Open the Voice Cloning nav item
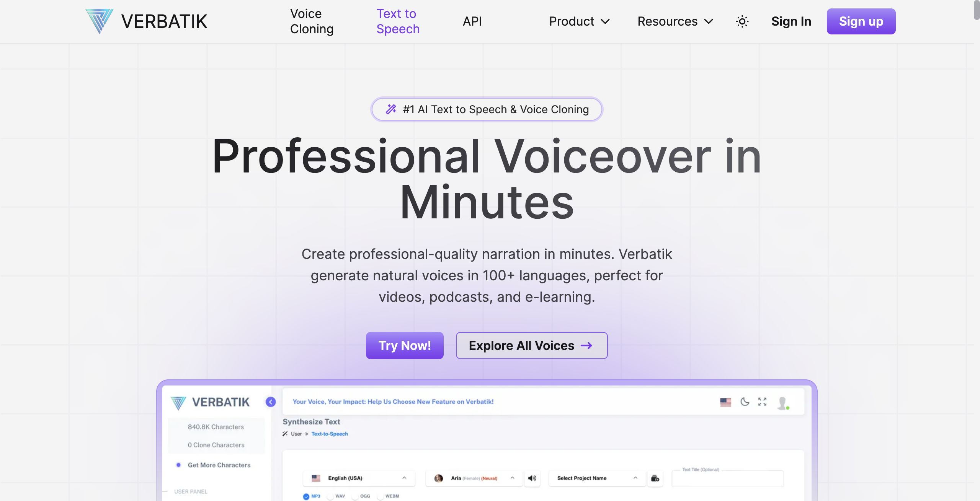980x501 pixels. coord(312,21)
